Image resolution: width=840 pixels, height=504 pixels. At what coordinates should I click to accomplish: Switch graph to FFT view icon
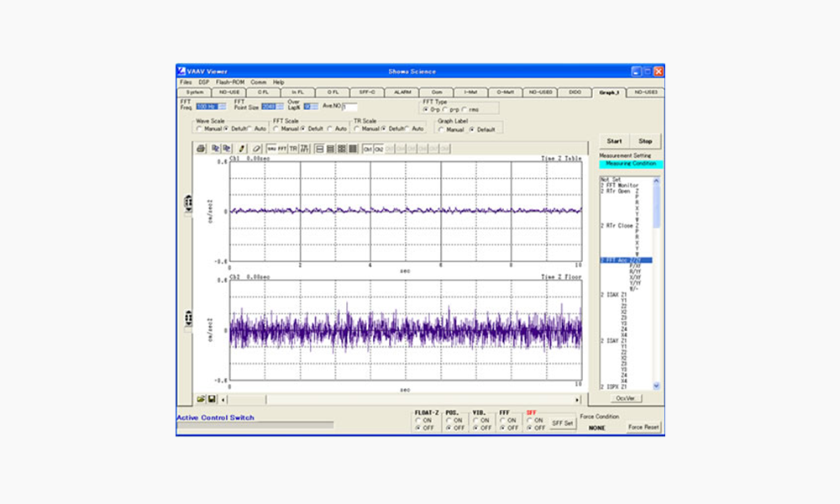point(282,149)
